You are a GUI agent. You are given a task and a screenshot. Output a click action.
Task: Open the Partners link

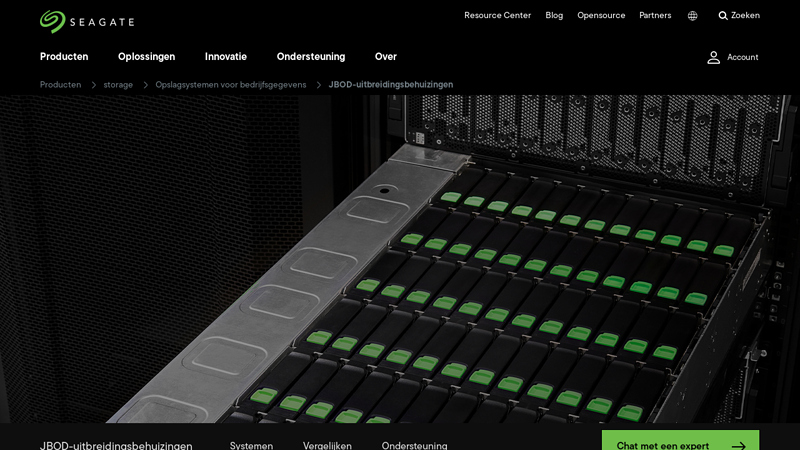tap(655, 16)
